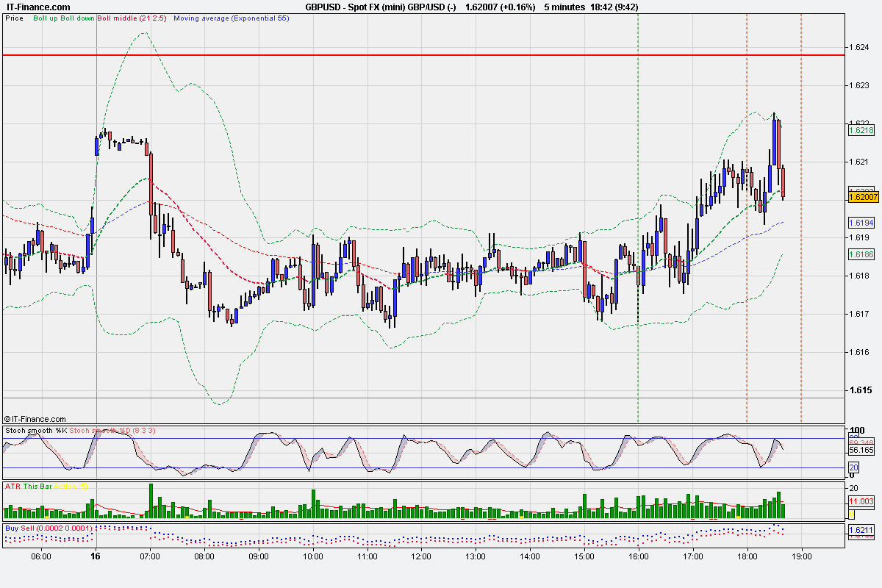
Task: Click the 100 scale label in stochastic panel
Action: 856,431
